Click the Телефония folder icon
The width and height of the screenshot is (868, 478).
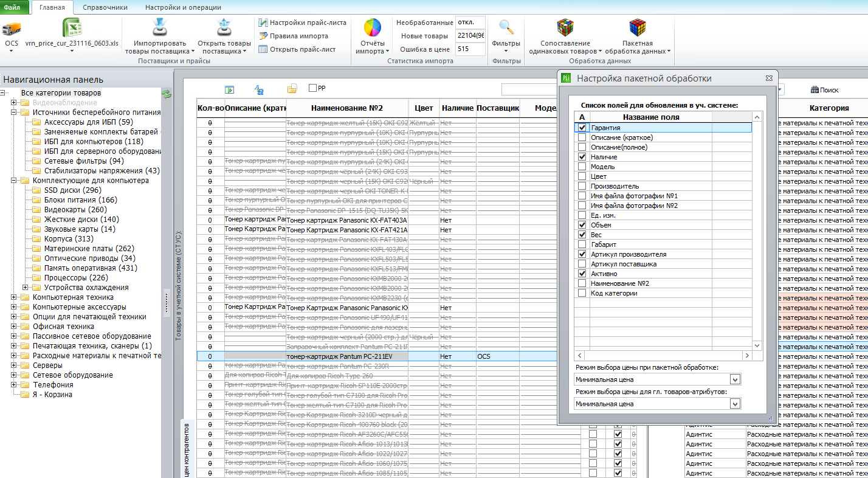click(26, 385)
